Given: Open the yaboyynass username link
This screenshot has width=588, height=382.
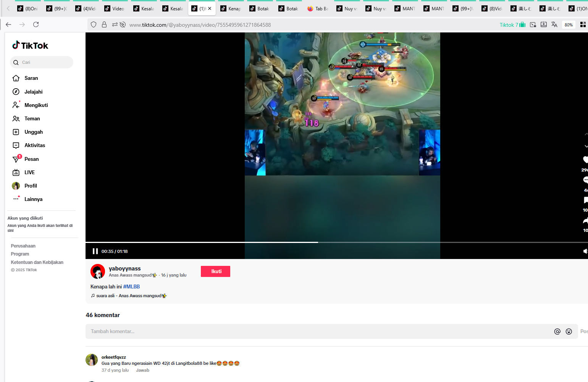Looking at the screenshot, I should click(125, 269).
